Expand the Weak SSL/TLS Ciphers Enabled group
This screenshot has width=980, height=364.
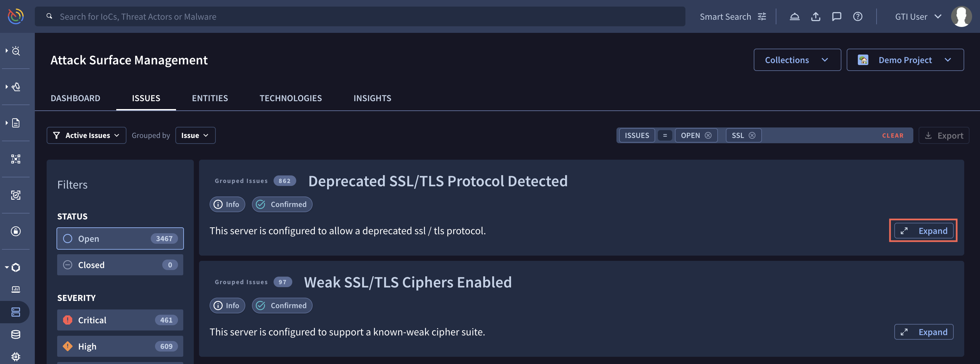click(x=924, y=332)
